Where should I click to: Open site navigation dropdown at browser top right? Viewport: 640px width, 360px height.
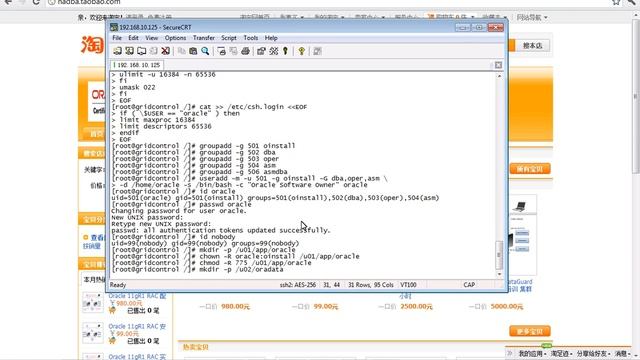(532, 18)
